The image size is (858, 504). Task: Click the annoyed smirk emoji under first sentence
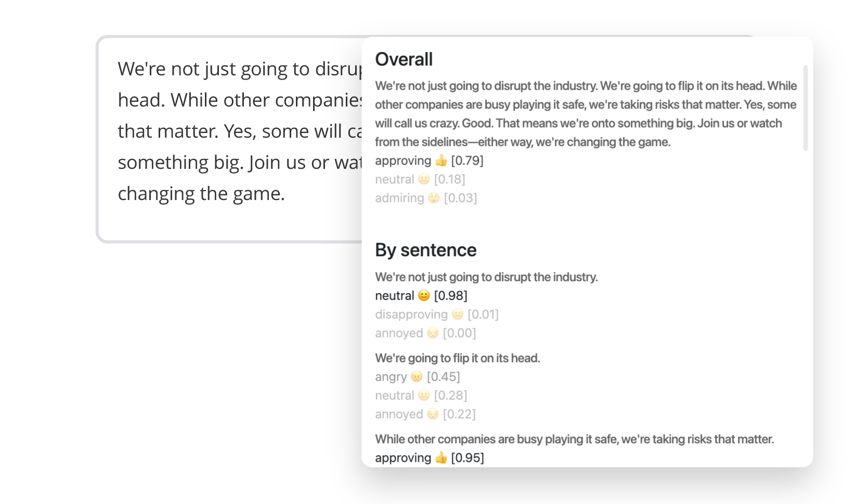pos(433,333)
